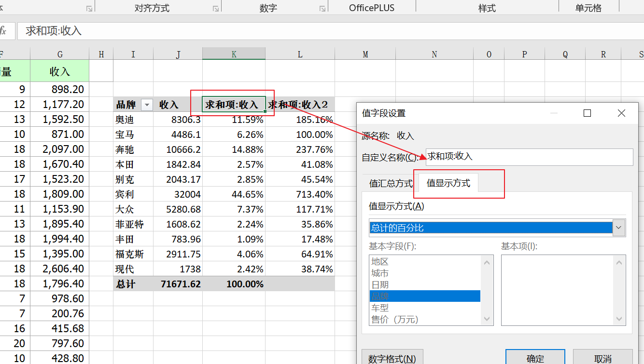Click 地区 in the 基本字段 list

[x=425, y=261]
